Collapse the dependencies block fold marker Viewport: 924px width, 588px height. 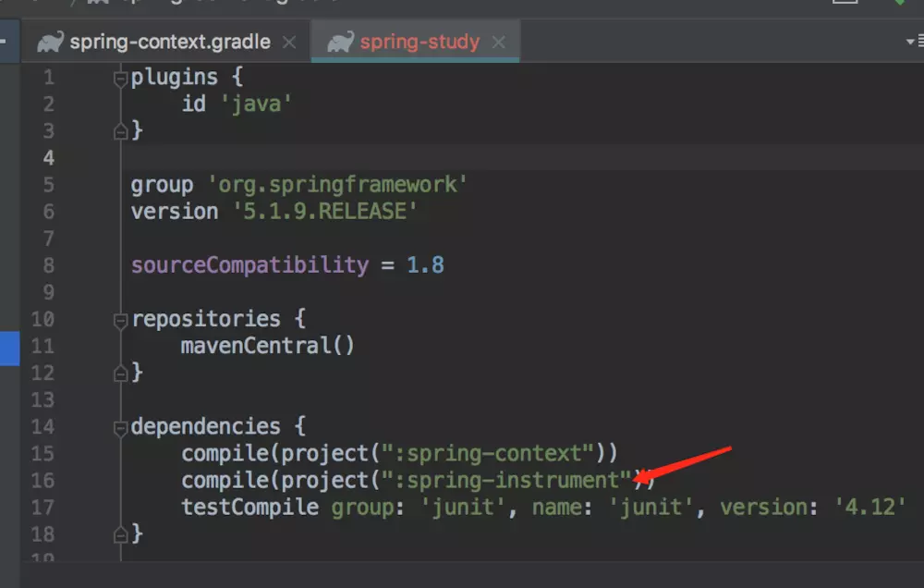coord(120,428)
